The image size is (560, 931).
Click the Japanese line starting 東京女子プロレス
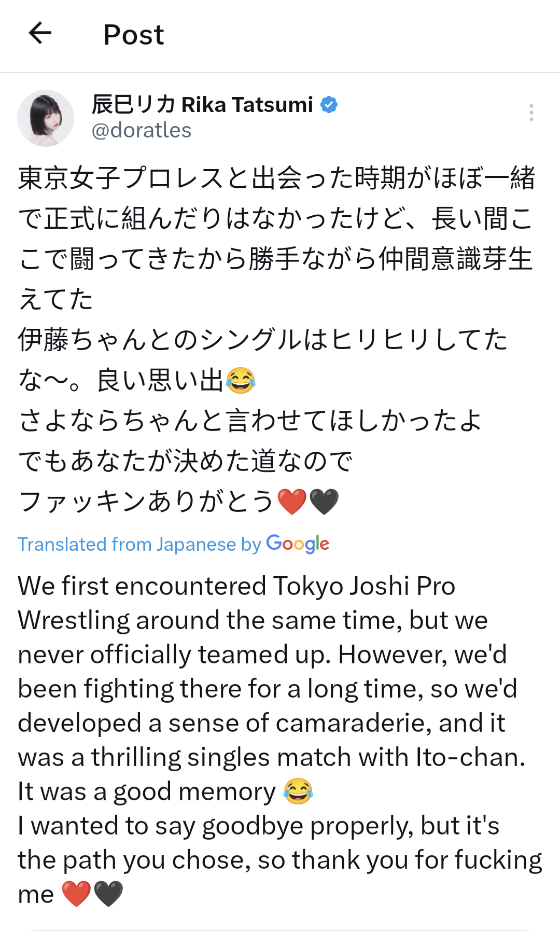point(276,178)
